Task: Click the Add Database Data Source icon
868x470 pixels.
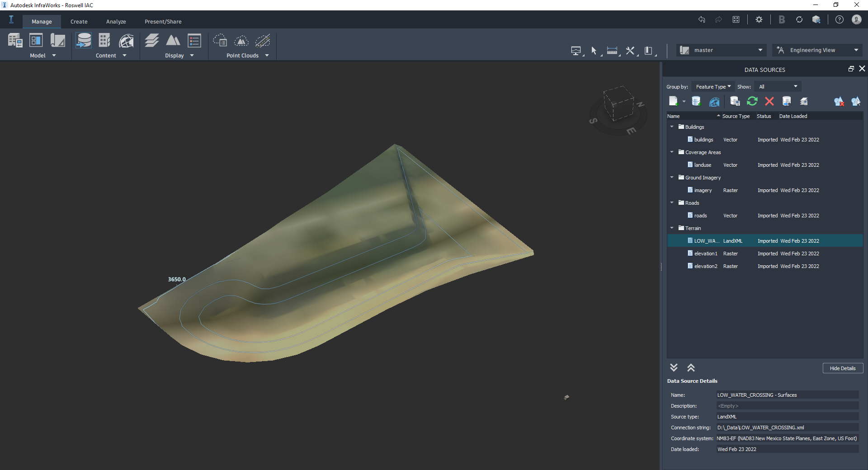Action: click(x=696, y=101)
